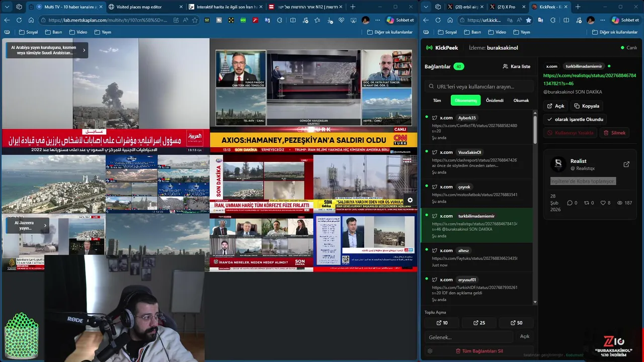Viewport: 644px width, 362px height.
Task: Focus the URL and user search field
Action: (479, 86)
